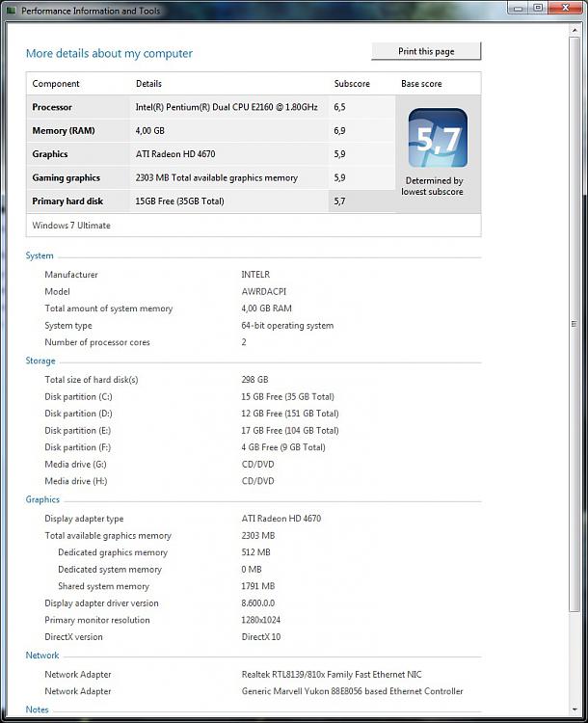The width and height of the screenshot is (588, 723).
Task: Click the driver version 8.600.0.0 value
Action: click(x=257, y=603)
